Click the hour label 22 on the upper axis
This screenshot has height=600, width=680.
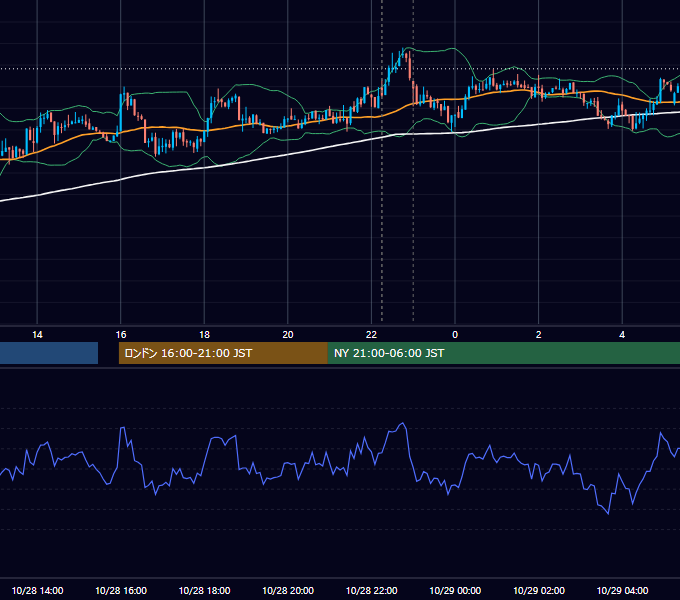pos(371,335)
